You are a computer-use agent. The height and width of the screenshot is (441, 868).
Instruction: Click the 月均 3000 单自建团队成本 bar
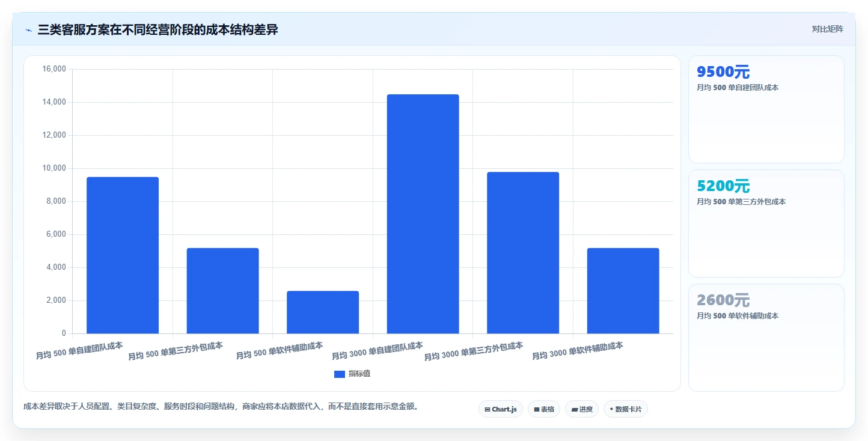(423, 214)
